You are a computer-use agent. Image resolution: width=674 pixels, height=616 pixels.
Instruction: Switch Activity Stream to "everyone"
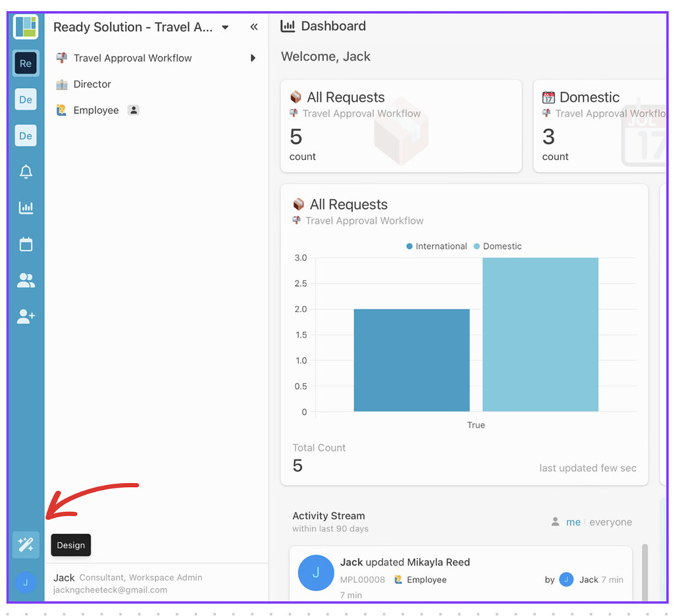(611, 522)
